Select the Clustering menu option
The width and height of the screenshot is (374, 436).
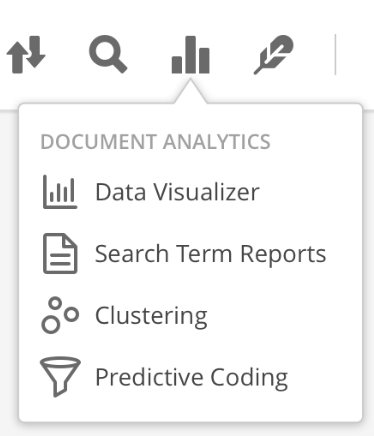(x=151, y=316)
